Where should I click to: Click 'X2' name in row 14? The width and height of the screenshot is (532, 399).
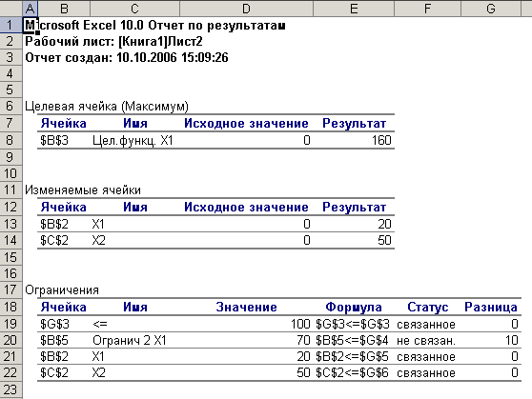tap(99, 240)
